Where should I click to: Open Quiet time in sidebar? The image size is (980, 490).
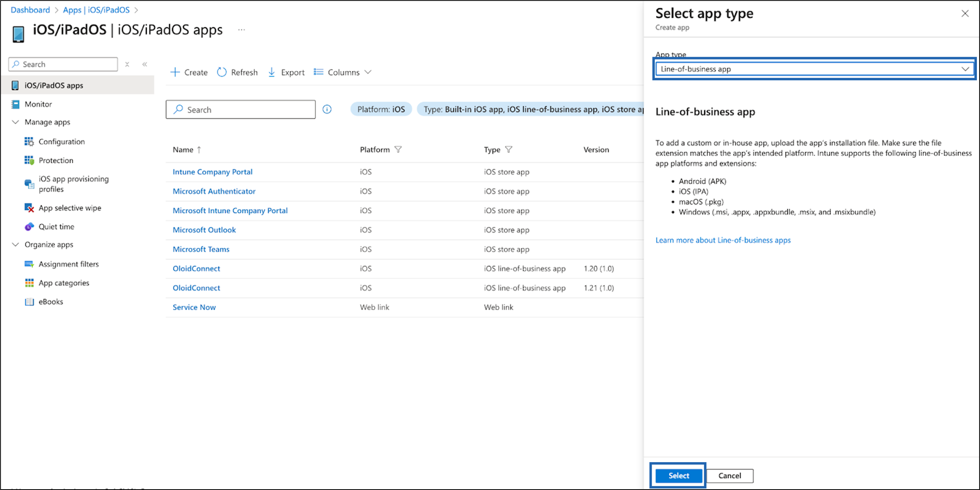click(x=56, y=226)
